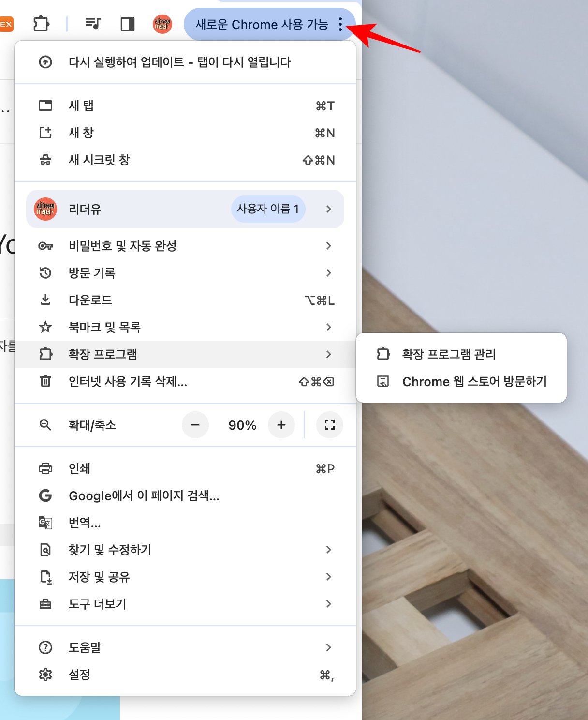Image resolution: width=588 pixels, height=720 pixels.
Task: Click the star icon beside '북마크 및 목록'
Action: 45,327
